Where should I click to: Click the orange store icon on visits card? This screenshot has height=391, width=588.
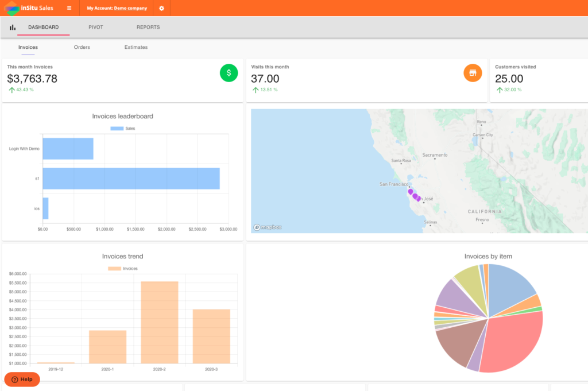(472, 73)
